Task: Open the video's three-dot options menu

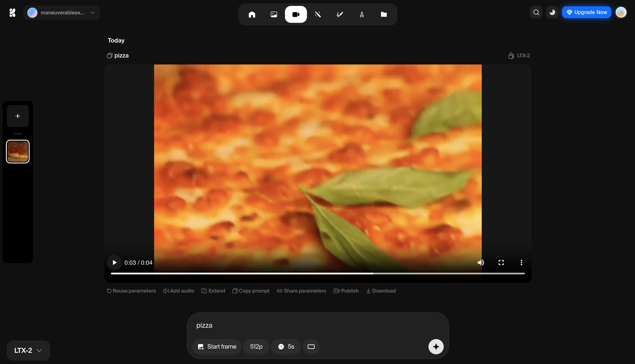Action: [521, 263]
